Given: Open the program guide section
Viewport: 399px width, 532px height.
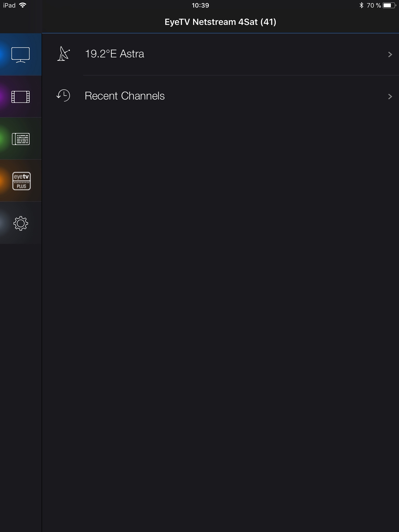Looking at the screenshot, I should pyautogui.click(x=21, y=138).
